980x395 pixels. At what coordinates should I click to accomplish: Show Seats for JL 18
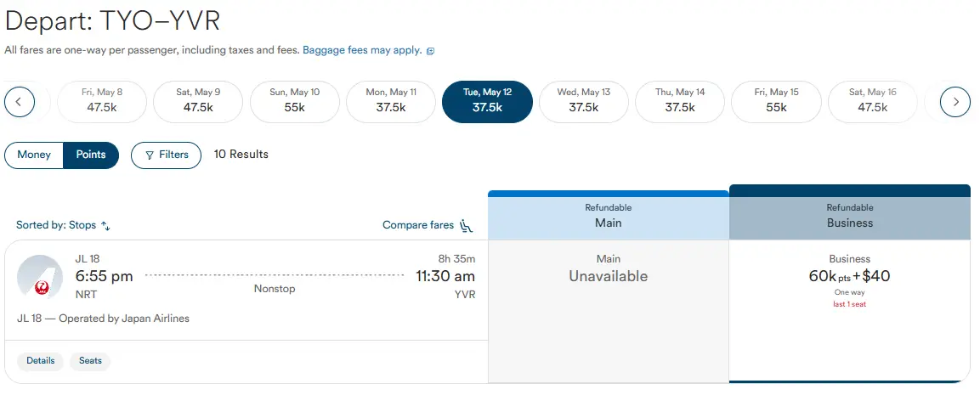click(90, 361)
